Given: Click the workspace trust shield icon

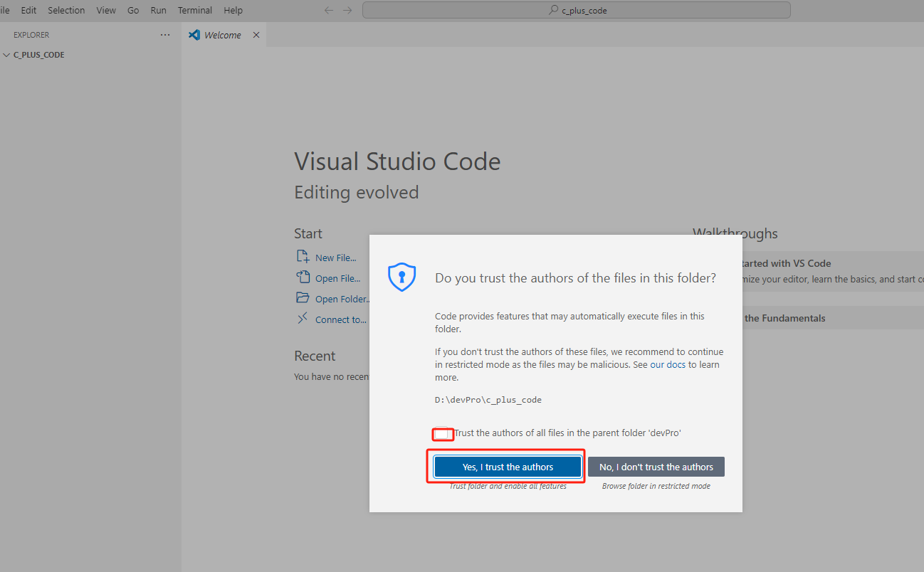Looking at the screenshot, I should pos(401,277).
